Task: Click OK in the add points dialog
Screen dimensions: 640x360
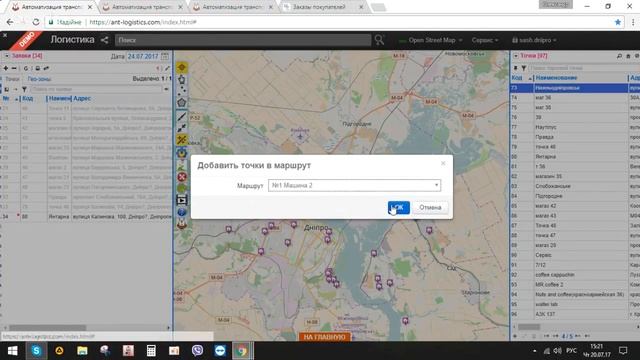Action: 398,207
